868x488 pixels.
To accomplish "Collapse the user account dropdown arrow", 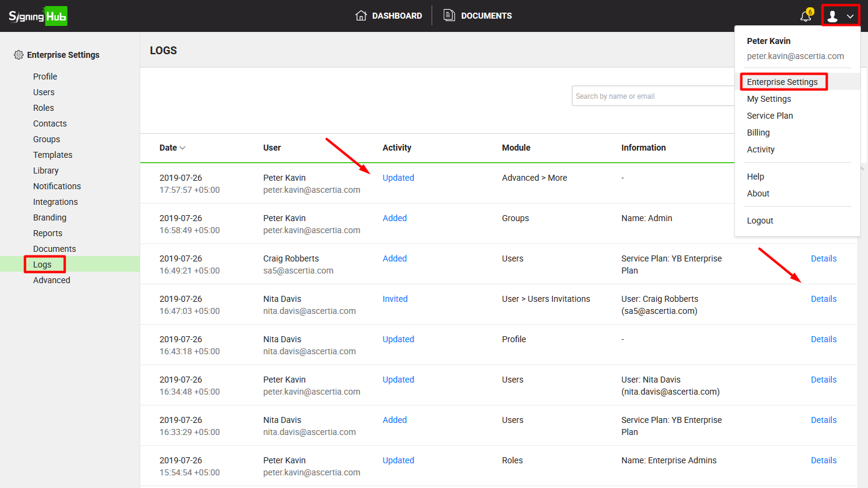I will coord(850,16).
